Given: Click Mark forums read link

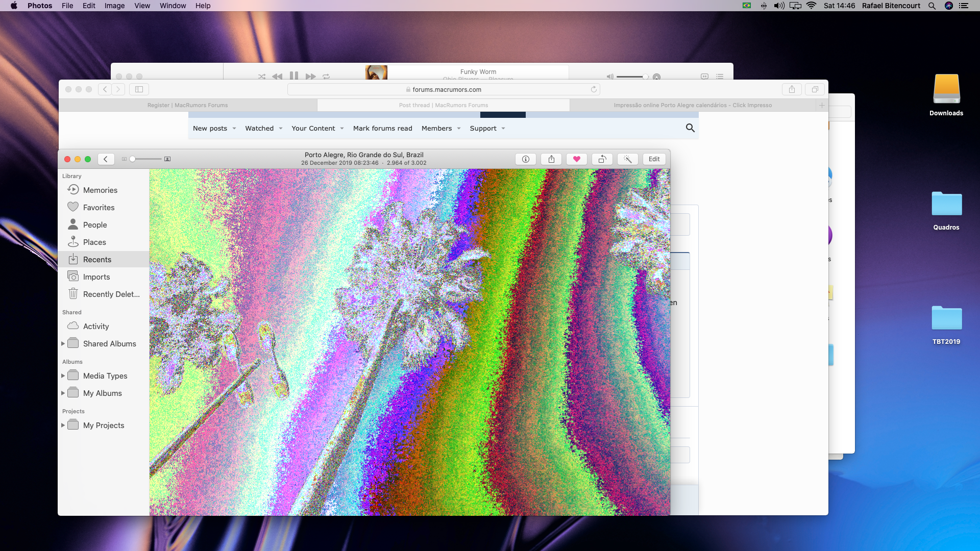Looking at the screenshot, I should 382,129.
